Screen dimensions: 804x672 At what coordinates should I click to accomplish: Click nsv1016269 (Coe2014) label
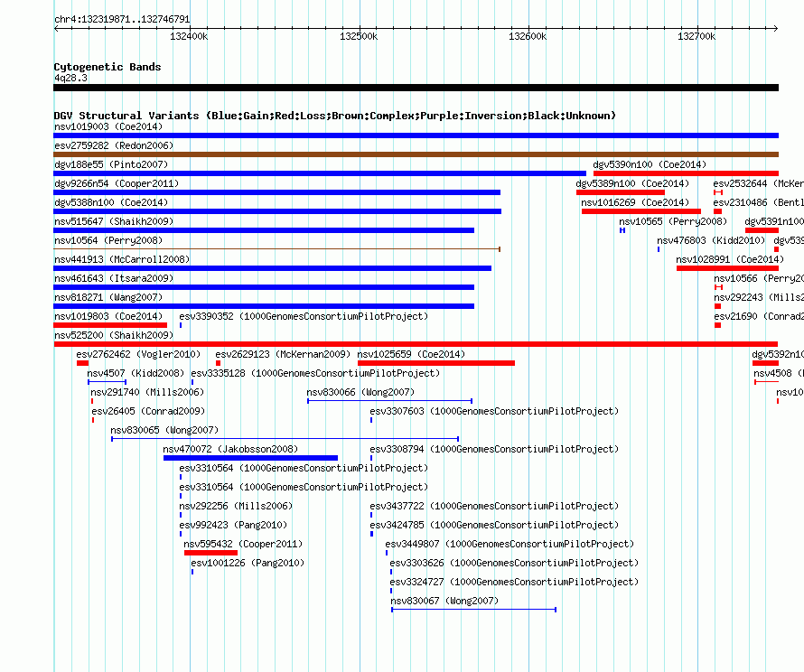click(x=635, y=202)
